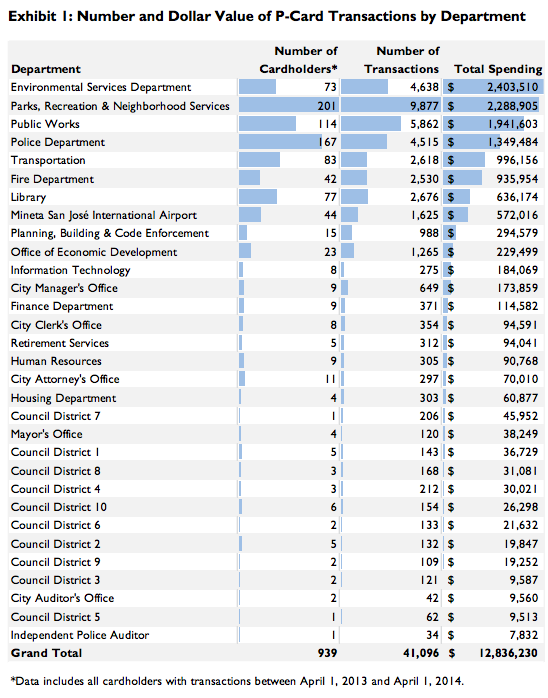Select the Grand Total spending 12,836,230
This screenshot has width=548, height=698.
508,653
